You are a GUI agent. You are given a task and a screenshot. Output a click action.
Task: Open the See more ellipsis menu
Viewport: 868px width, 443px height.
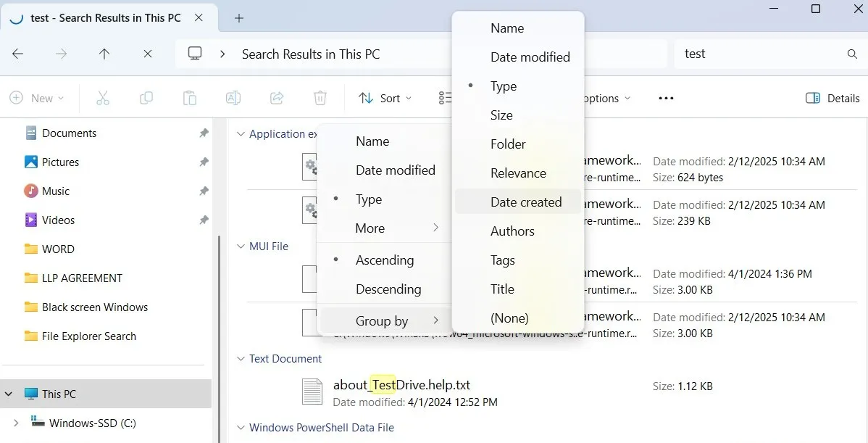point(665,97)
